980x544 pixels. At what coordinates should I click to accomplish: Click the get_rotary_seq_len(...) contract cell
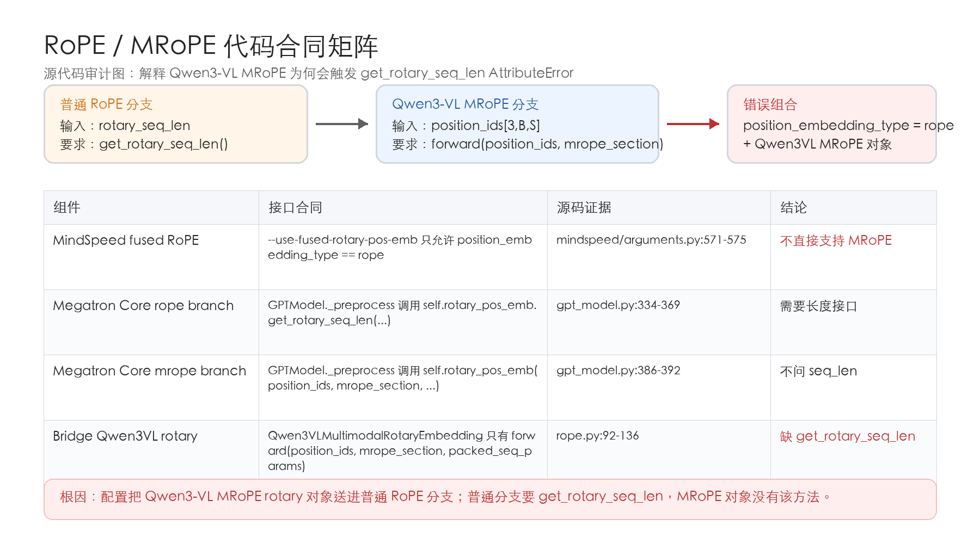pos(403,322)
